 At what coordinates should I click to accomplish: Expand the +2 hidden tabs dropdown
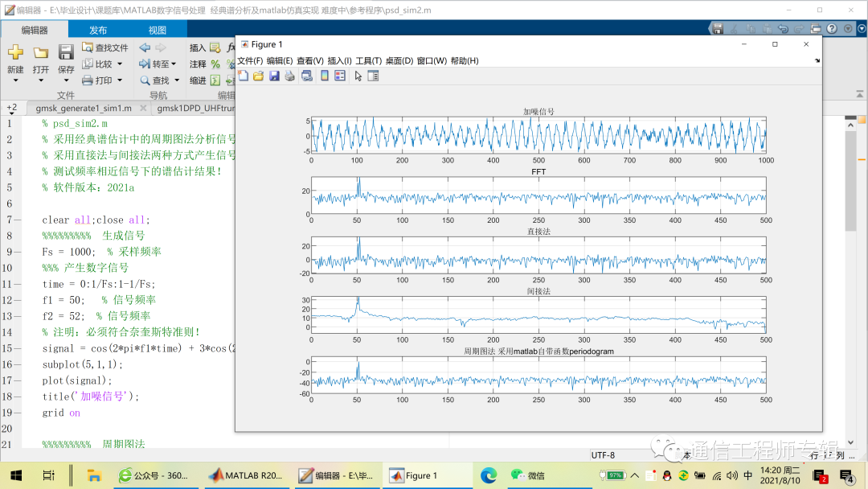[x=11, y=109]
